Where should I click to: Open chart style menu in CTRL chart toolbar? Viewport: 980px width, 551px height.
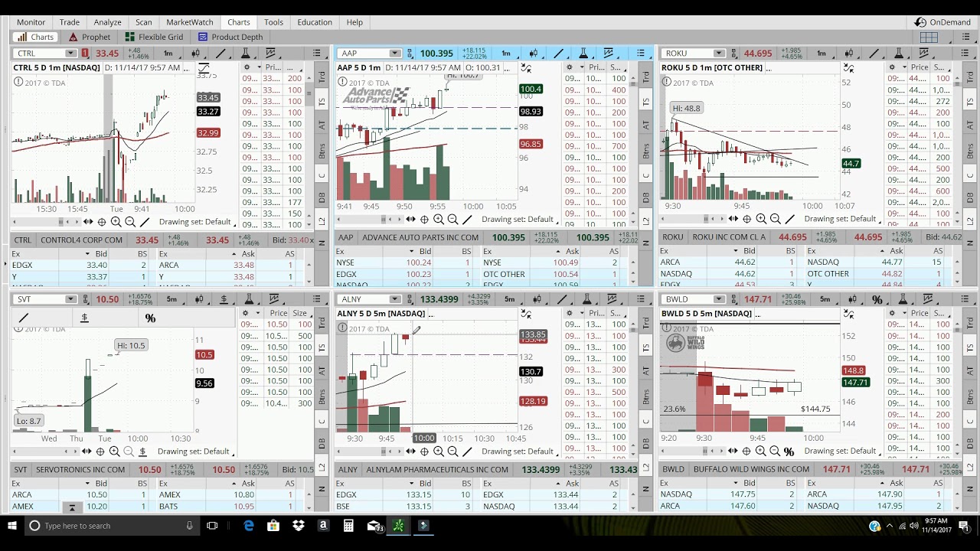point(196,53)
